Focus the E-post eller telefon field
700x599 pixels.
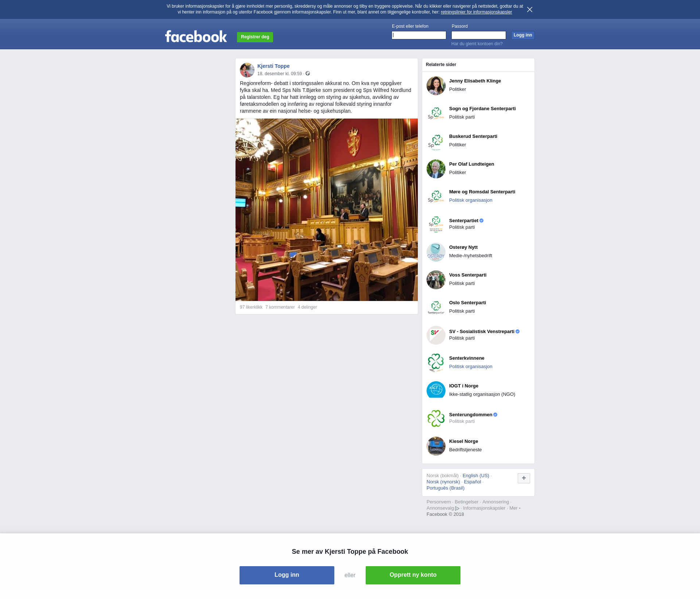pos(419,35)
